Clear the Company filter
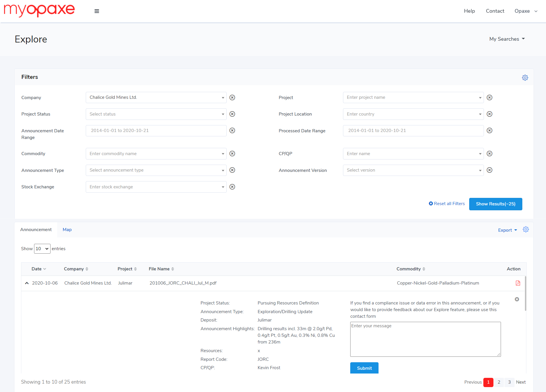The width and height of the screenshot is (546, 392). point(232,98)
